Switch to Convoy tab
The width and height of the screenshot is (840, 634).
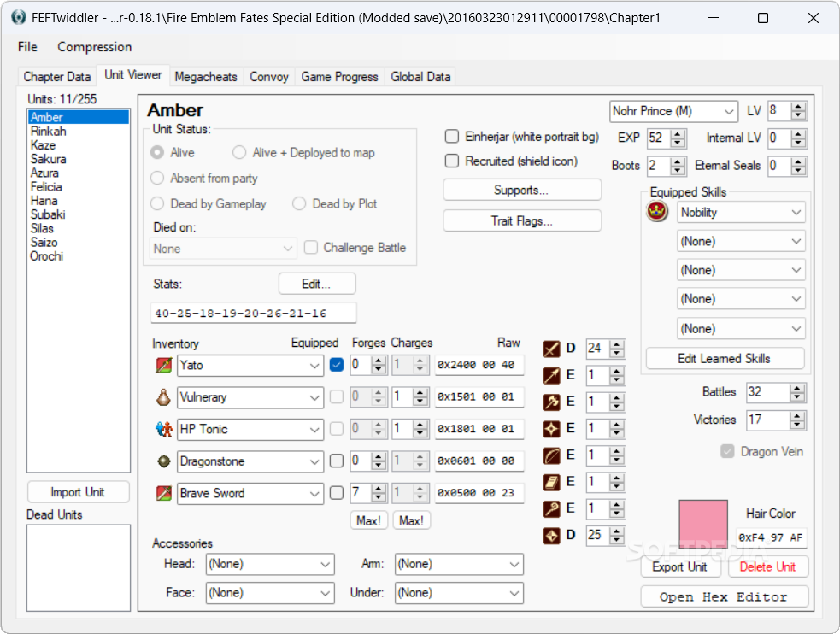tap(269, 77)
